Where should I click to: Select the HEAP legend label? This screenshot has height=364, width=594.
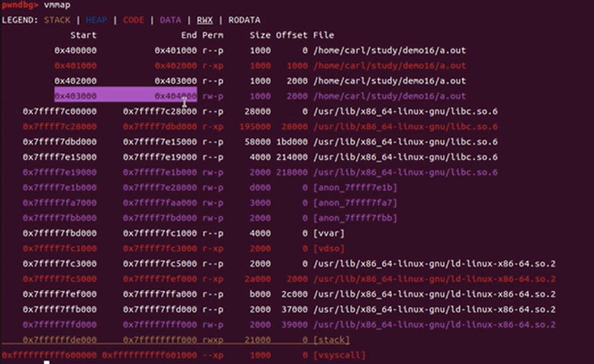point(96,20)
